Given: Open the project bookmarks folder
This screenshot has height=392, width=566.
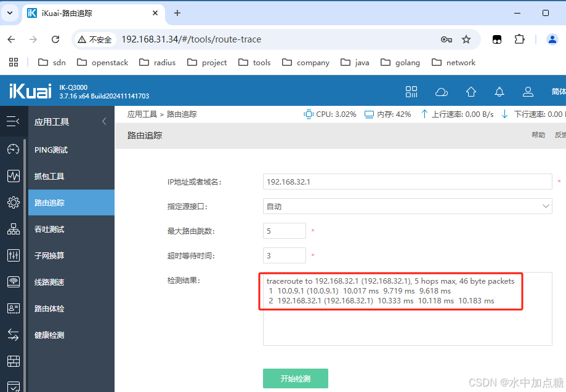Looking at the screenshot, I should click(x=207, y=62).
